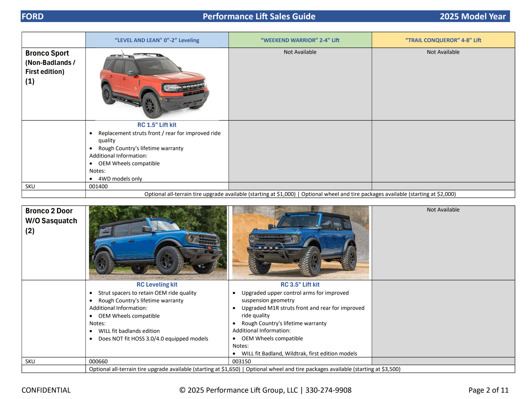Click "FORD" in the header banner
The width and height of the screenshot is (532, 399).
[33, 16]
